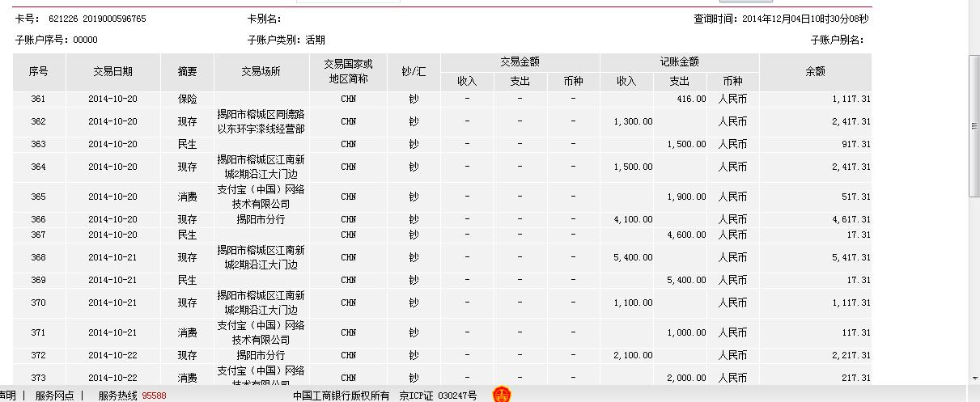Select row number 363

[x=39, y=144]
